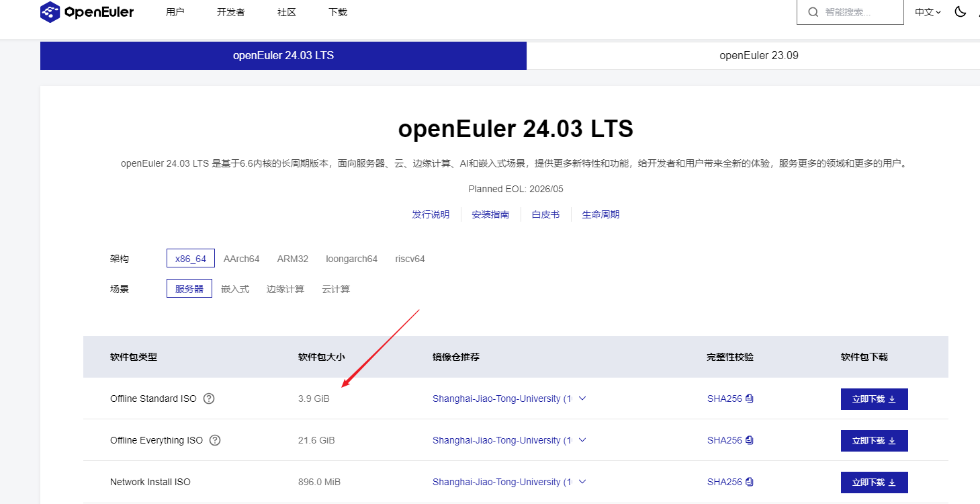Select the AArch64 architecture option
This screenshot has width=980, height=504.
pyautogui.click(x=241, y=259)
